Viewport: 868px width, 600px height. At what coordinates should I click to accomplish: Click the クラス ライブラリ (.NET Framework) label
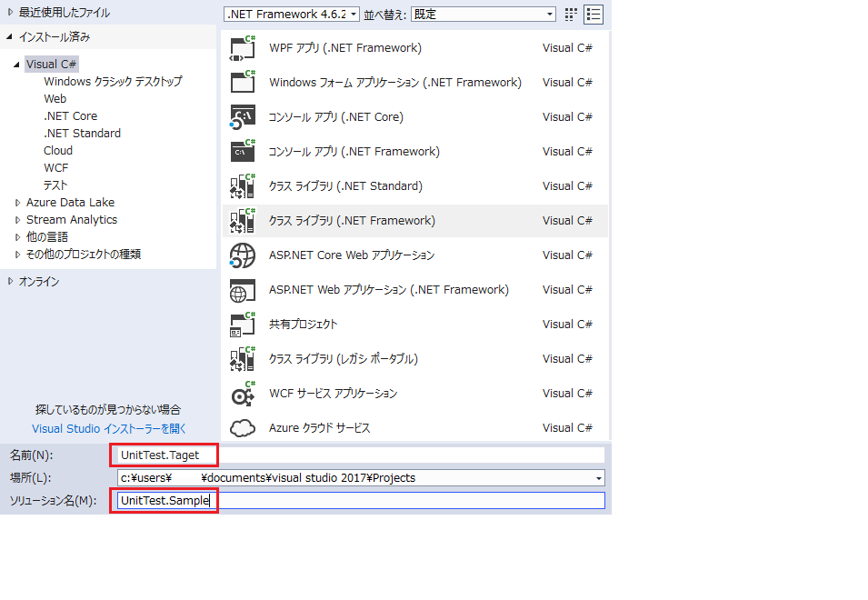tap(352, 221)
